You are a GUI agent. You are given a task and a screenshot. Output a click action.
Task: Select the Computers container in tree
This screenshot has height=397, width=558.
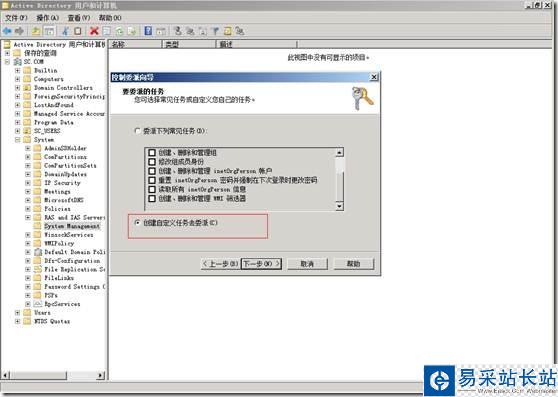click(48, 79)
